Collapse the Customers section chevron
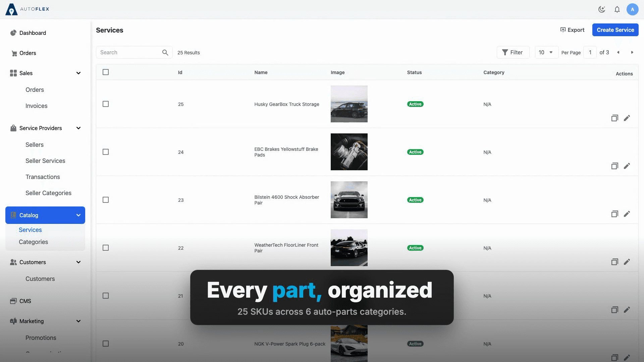The image size is (644, 362). point(78,262)
